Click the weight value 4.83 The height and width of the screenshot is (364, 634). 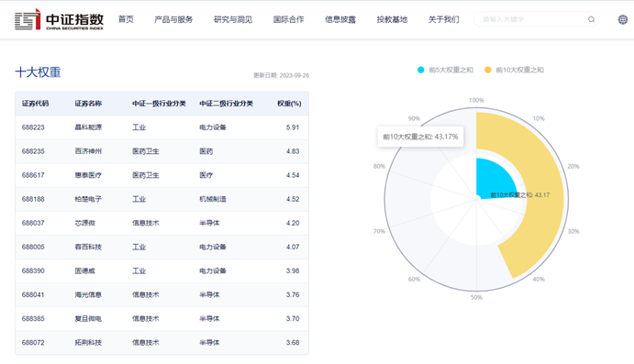293,151
